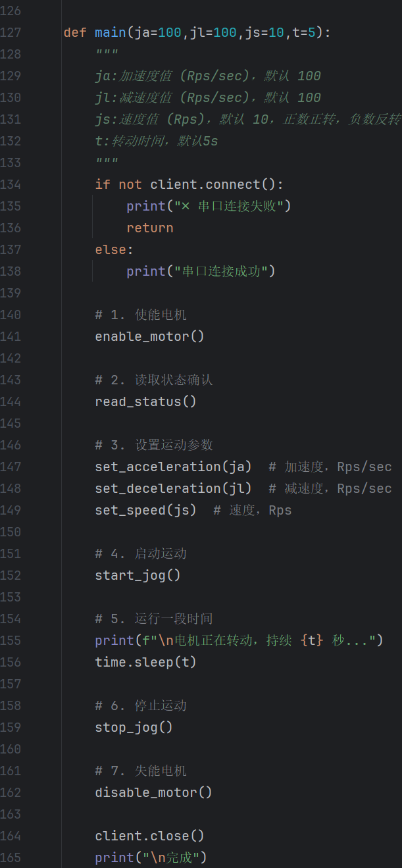This screenshot has height=868, width=402.
Task: Click line number 127 in the gutter
Action: pos(11,32)
